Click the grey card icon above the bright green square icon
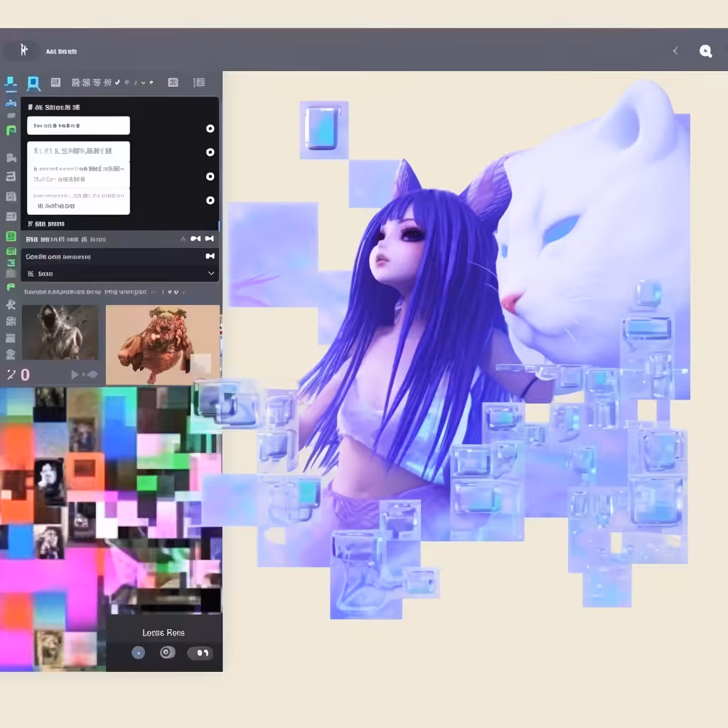 (x=11, y=216)
